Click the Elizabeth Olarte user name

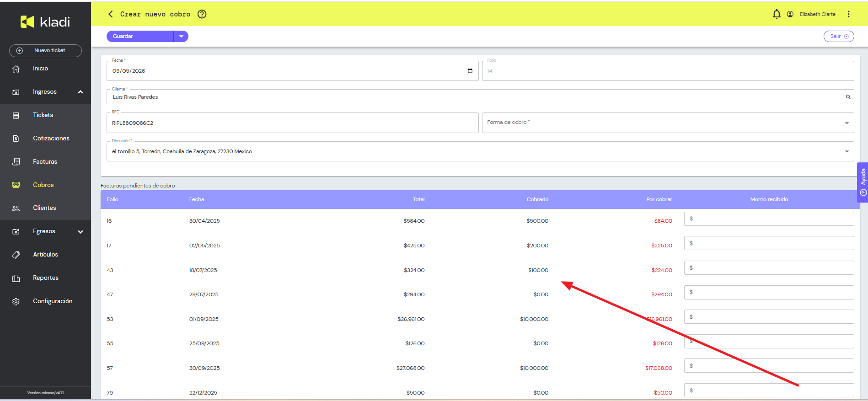click(x=817, y=14)
